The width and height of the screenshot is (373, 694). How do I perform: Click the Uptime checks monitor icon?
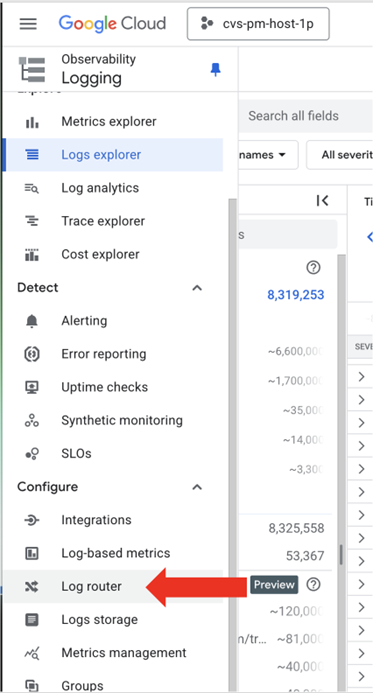tap(32, 387)
